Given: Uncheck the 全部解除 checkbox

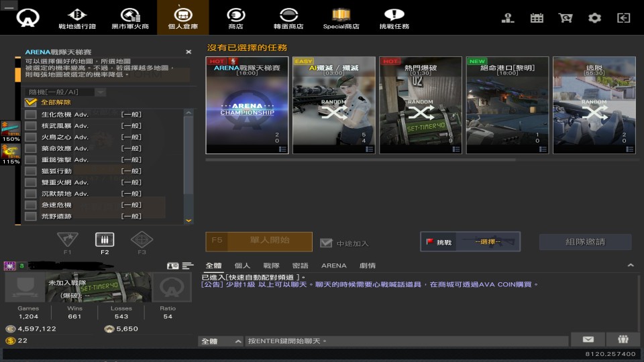Looking at the screenshot, I should (x=30, y=103).
